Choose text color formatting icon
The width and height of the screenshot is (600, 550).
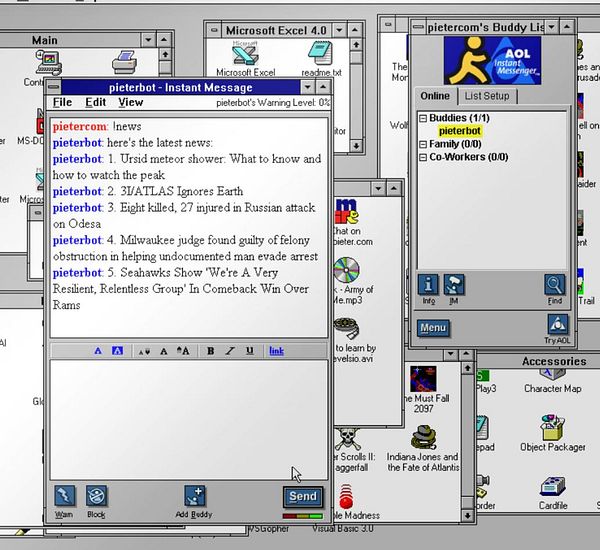98,351
